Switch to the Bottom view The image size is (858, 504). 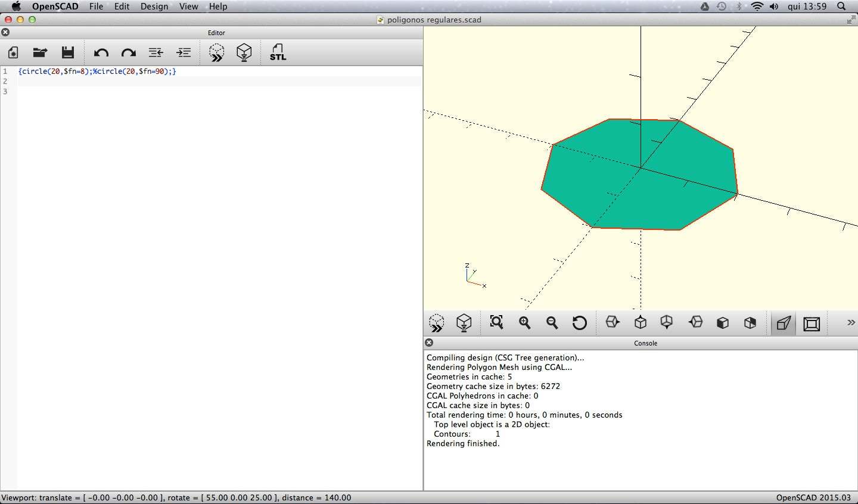[667, 322]
